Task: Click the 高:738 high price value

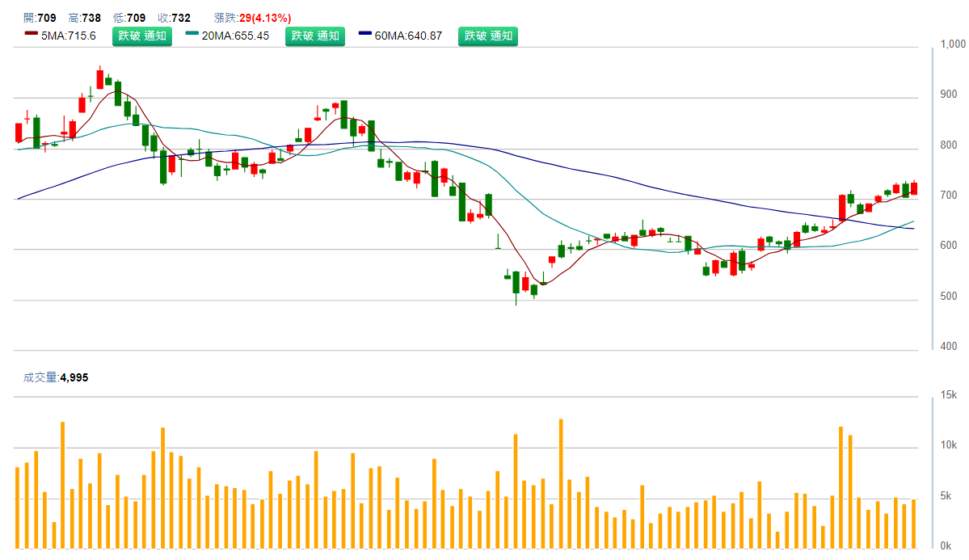Action: [85, 18]
